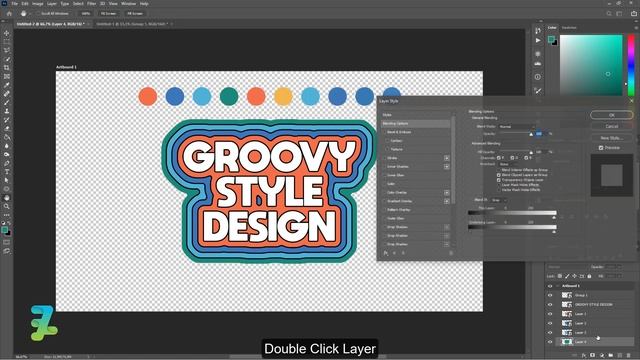Open the Hand tool preset dropdown arrow

click(x=30, y=13)
